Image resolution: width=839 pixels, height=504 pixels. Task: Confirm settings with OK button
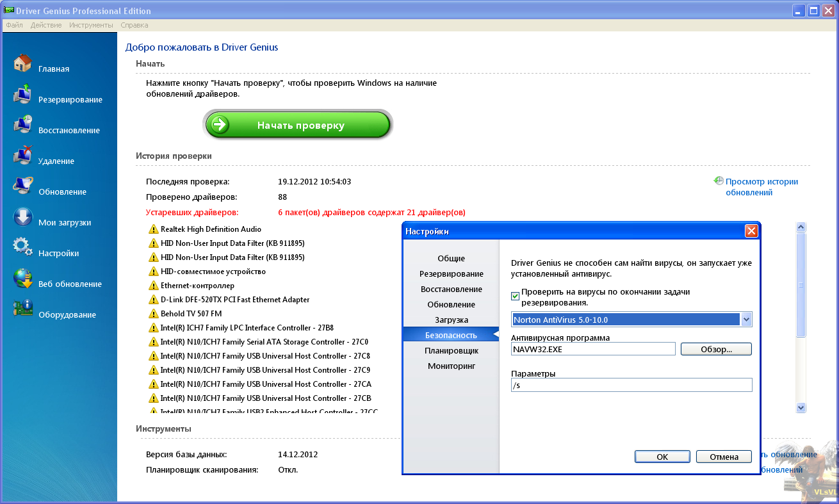pos(662,457)
